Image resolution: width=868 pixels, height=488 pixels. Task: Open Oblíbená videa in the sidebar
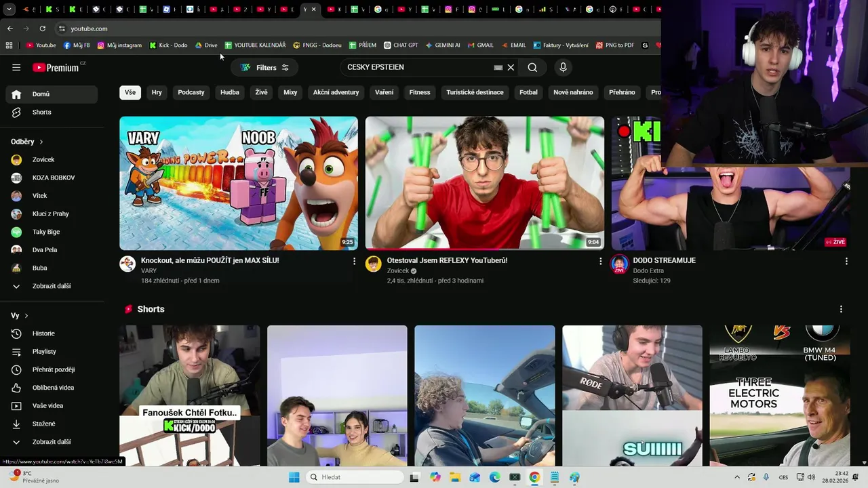52,388
